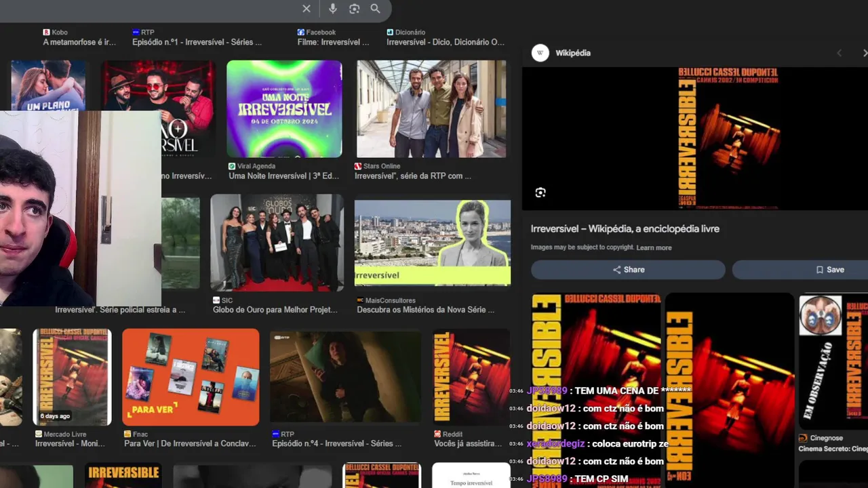Open the Learn more copyright link
Viewport: 868px width, 488px height.
pyautogui.click(x=654, y=247)
